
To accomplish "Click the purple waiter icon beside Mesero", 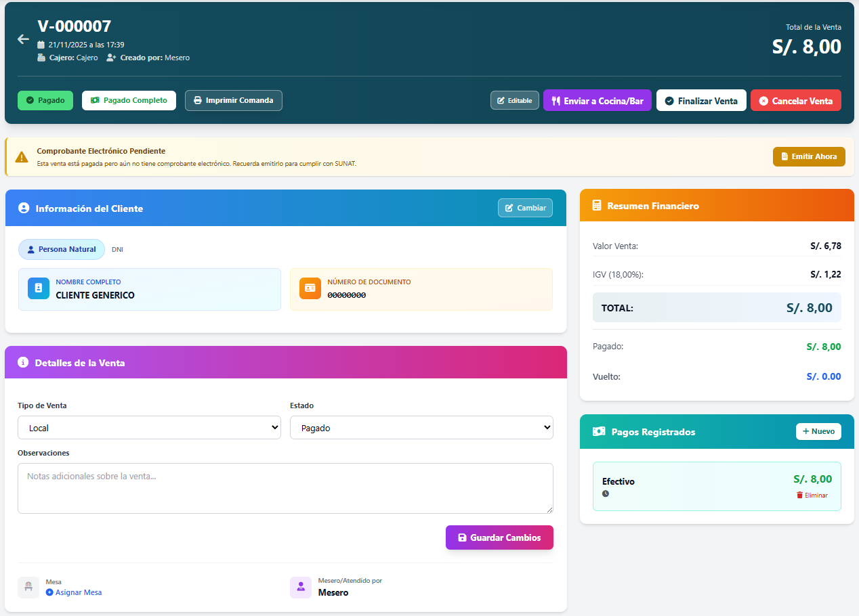I will tap(301, 587).
